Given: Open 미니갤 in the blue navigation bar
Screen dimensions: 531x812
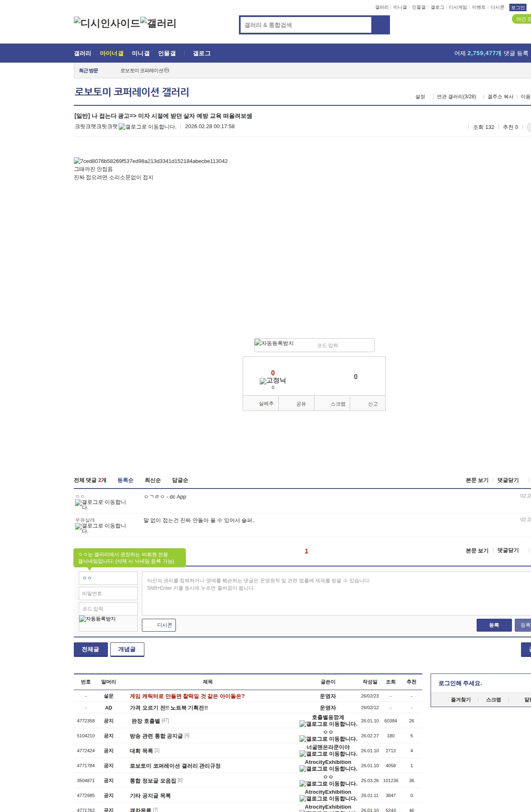Looking at the screenshot, I should tap(141, 53).
